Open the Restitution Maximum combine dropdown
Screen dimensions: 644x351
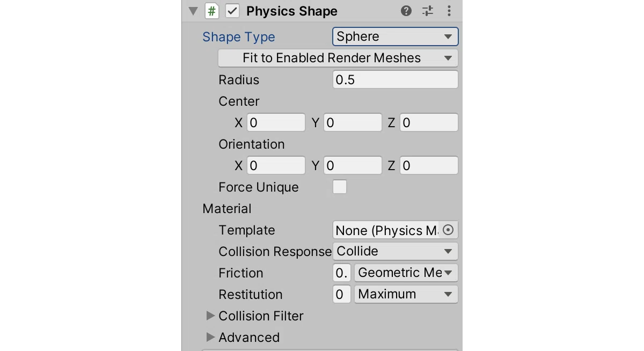click(x=406, y=294)
